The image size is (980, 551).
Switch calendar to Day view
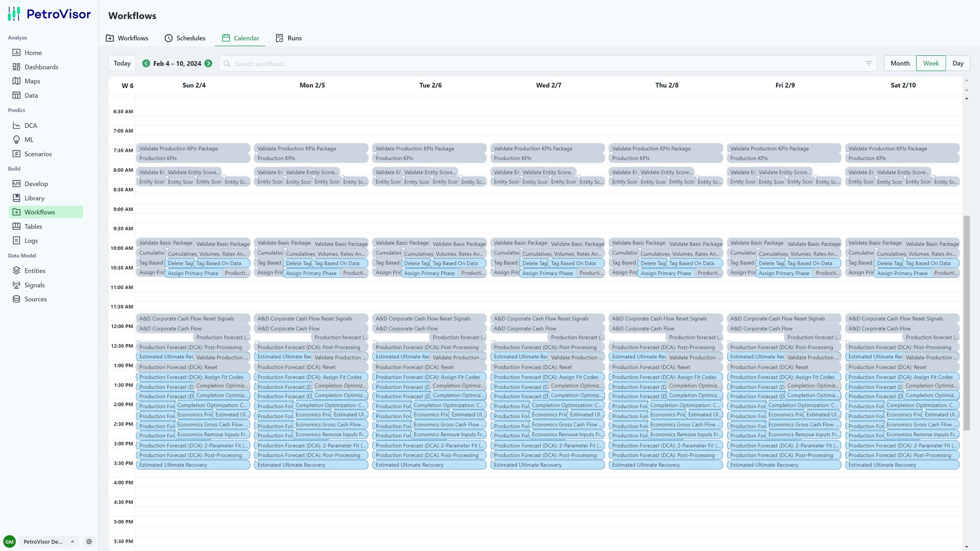957,63
